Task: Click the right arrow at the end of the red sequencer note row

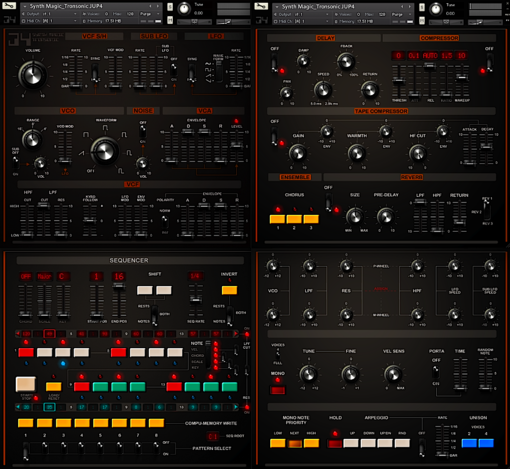Action: (236, 334)
